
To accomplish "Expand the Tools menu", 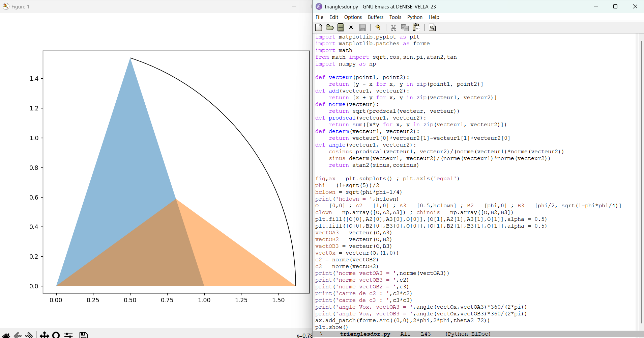I will (x=395, y=17).
